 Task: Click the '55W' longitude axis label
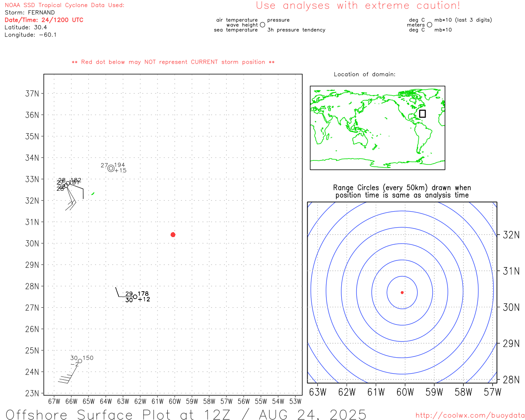tap(261, 402)
